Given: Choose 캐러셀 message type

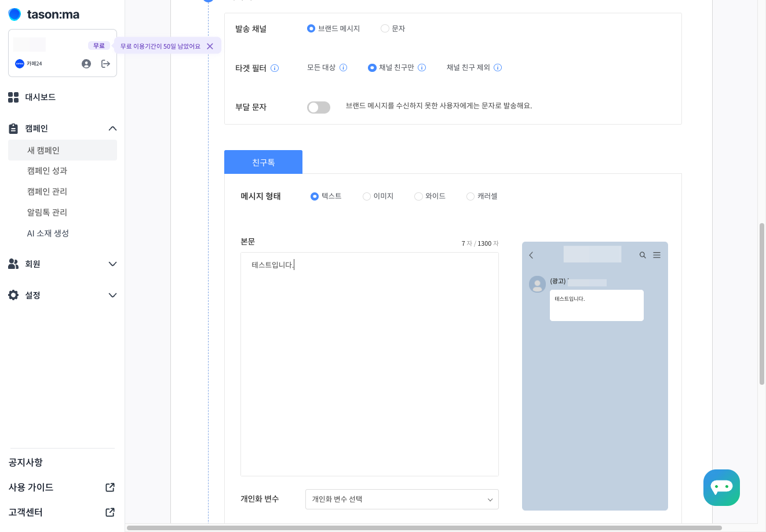Looking at the screenshot, I should pos(470,196).
